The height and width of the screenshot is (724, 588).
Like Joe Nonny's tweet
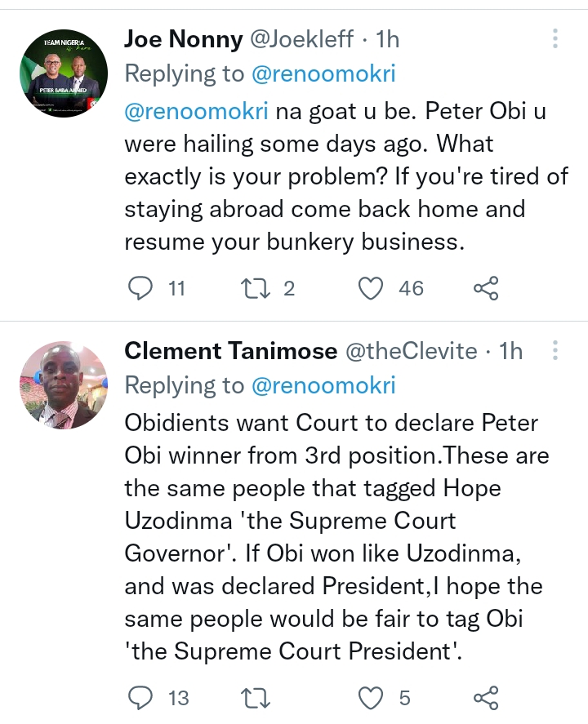[372, 287]
